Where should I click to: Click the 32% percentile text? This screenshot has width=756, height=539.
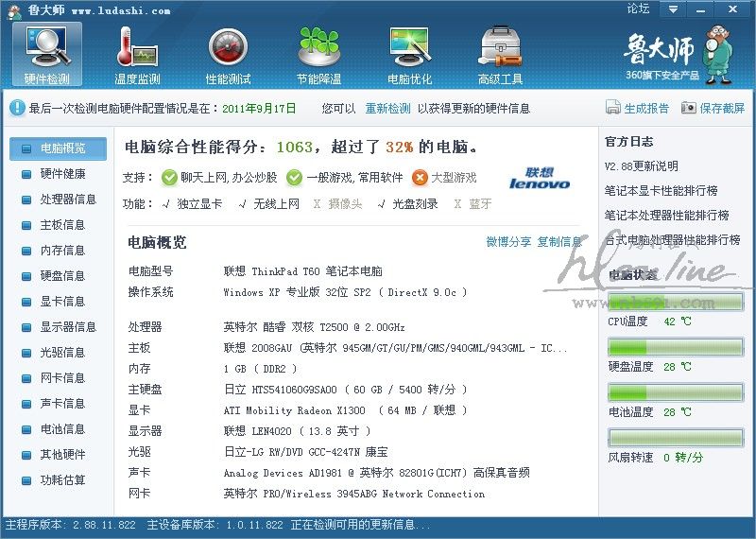tap(399, 147)
